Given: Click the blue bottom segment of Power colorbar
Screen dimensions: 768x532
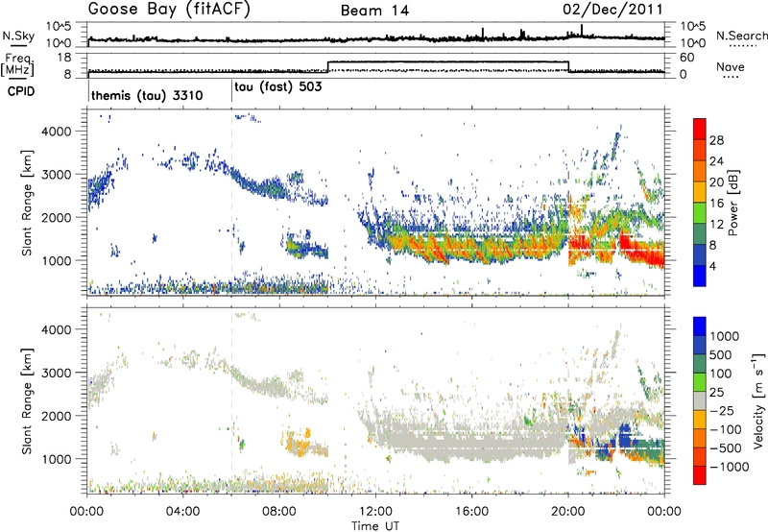Looking at the screenshot, I should (700, 276).
